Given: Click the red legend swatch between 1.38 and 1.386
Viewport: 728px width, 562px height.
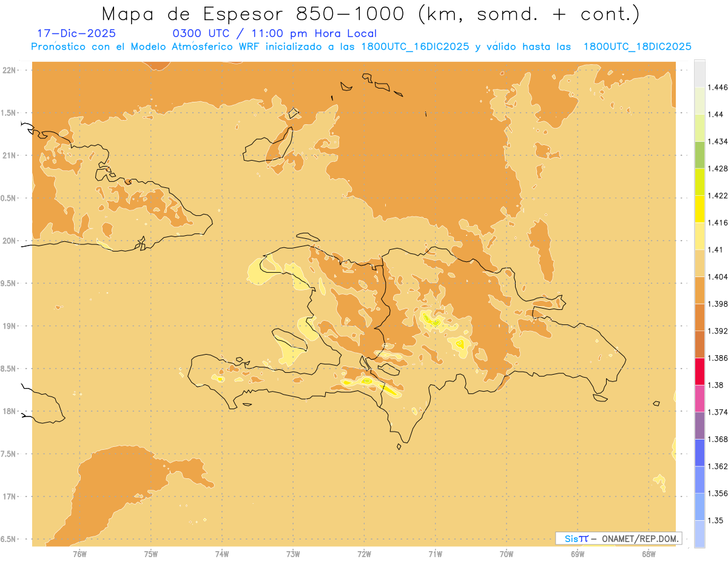Looking at the screenshot, I should pyautogui.click(x=699, y=371).
